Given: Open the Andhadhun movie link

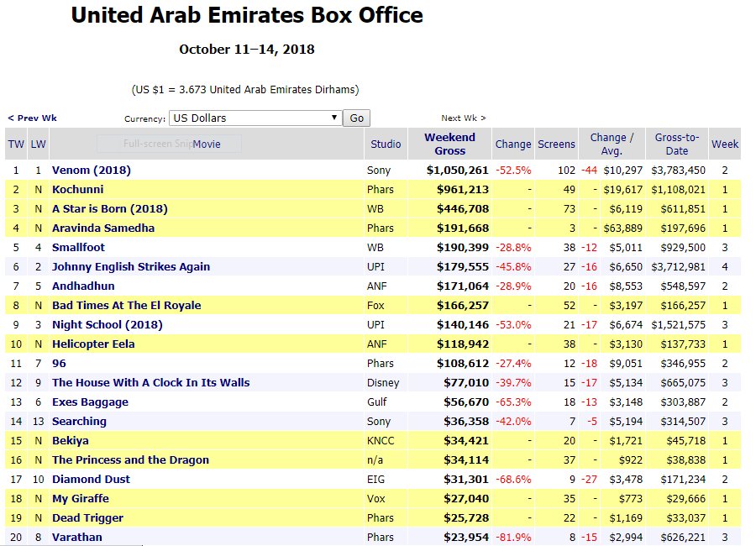Looking at the screenshot, I should [x=83, y=286].
